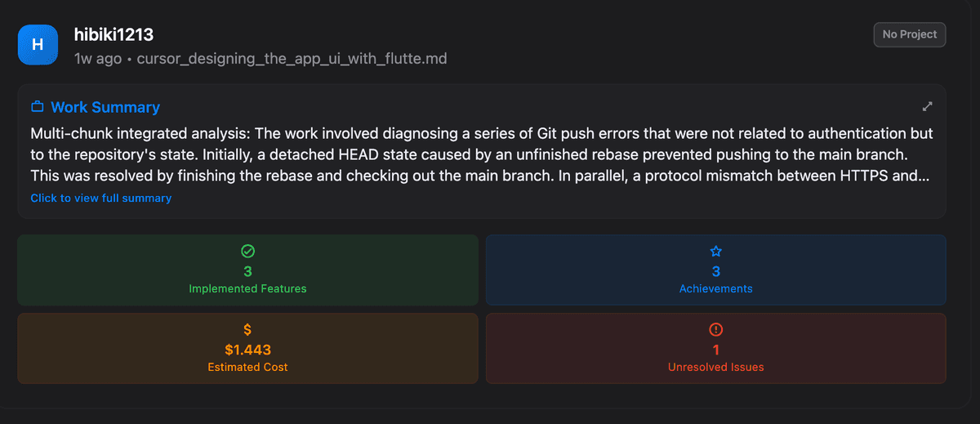Click the blue H user avatar
980x424 pixels.
tap(38, 44)
